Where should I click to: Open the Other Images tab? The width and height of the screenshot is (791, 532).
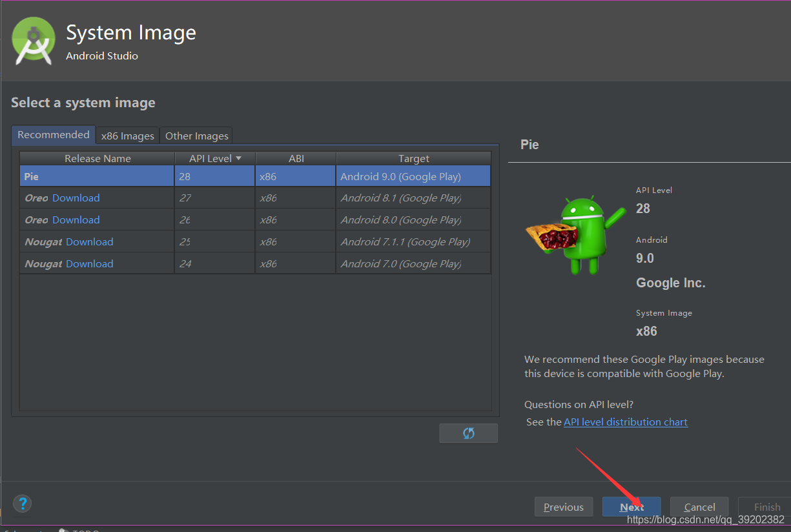click(196, 136)
